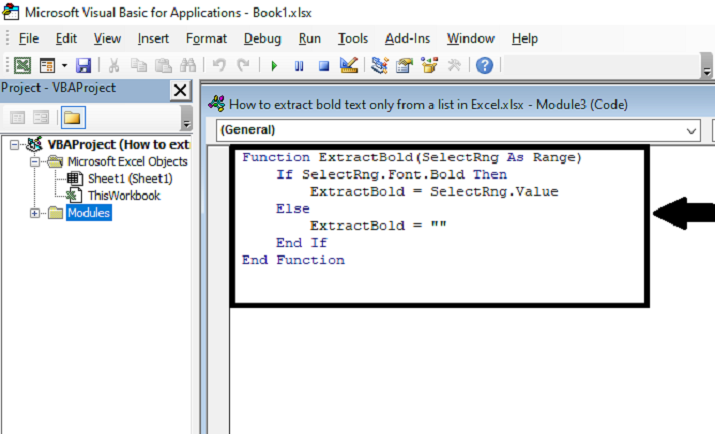Click View Object icon in Project panel
The width and height of the screenshot is (715, 434).
41,118
